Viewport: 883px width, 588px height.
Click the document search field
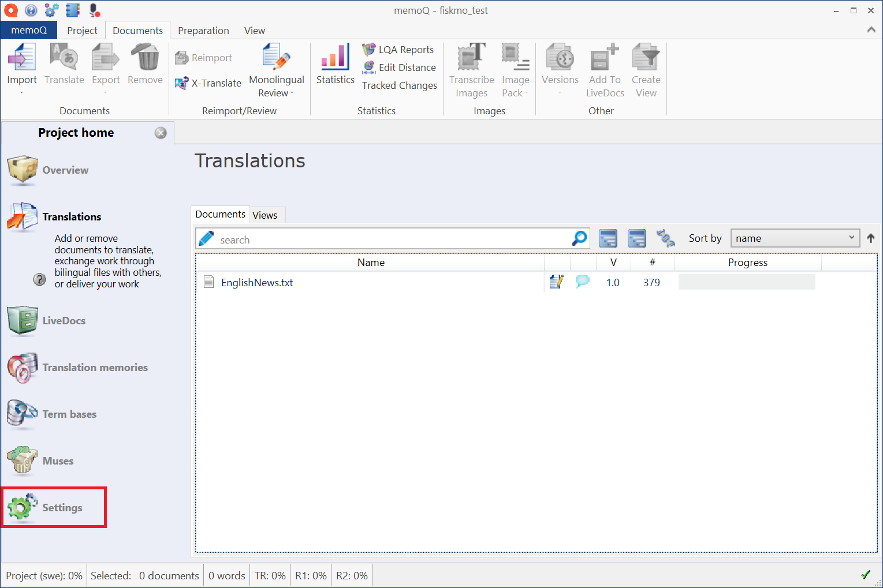393,239
